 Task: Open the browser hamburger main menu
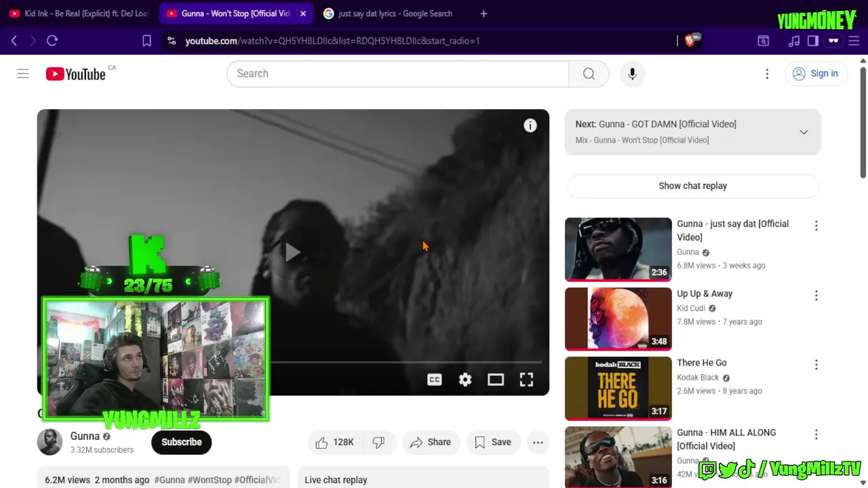pos(854,41)
